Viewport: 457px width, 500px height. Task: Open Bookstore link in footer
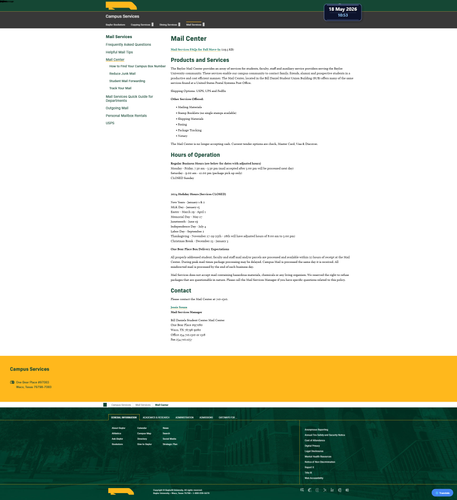point(117,444)
